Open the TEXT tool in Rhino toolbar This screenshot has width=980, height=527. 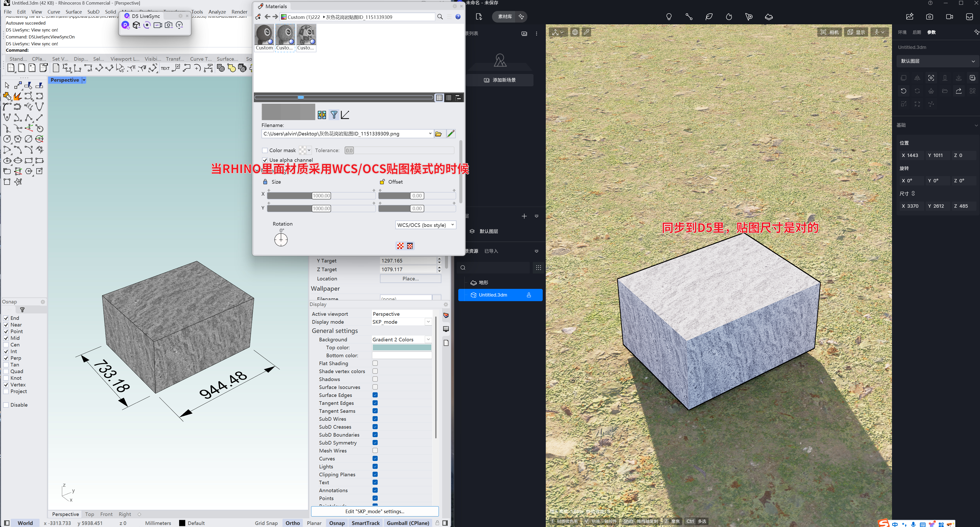[165, 69]
